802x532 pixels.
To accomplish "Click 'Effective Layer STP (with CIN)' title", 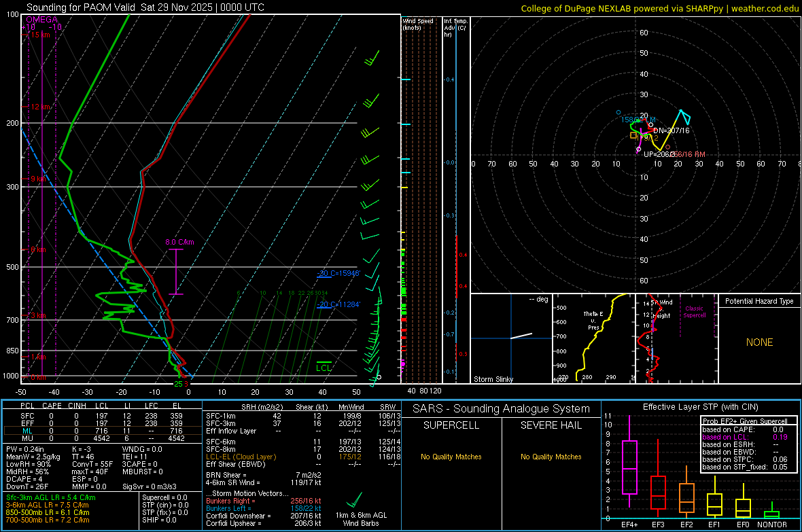I will [x=700, y=407].
